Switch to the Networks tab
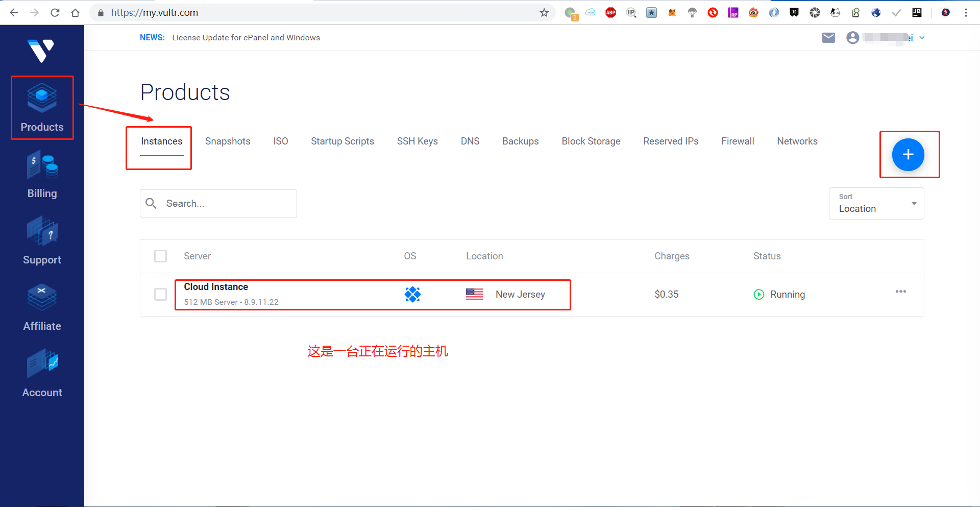 click(x=797, y=141)
